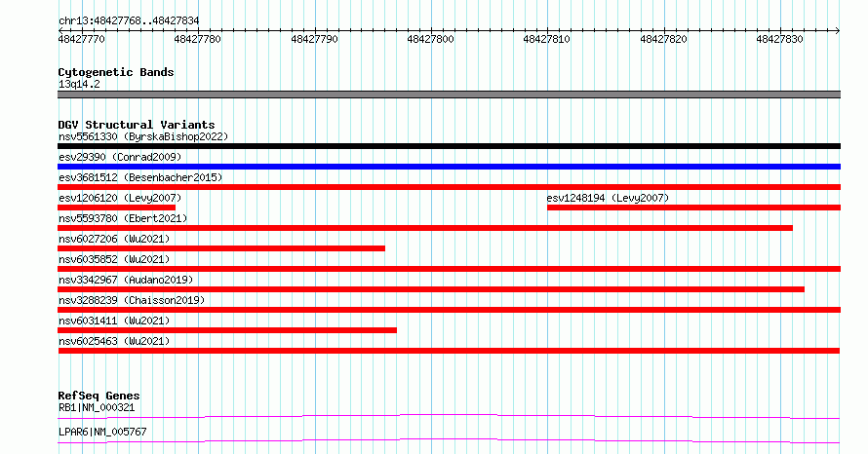
Task: Open the RB1|NM_000321 gene label
Action: (x=97, y=408)
